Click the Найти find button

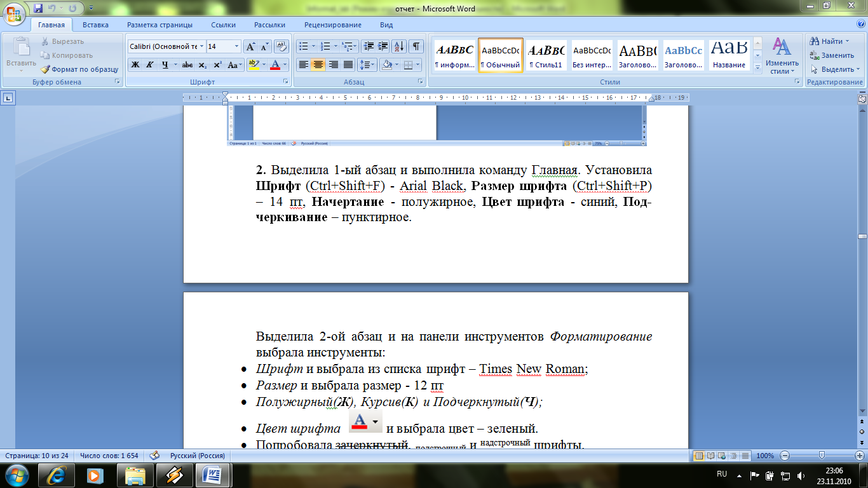click(x=830, y=41)
